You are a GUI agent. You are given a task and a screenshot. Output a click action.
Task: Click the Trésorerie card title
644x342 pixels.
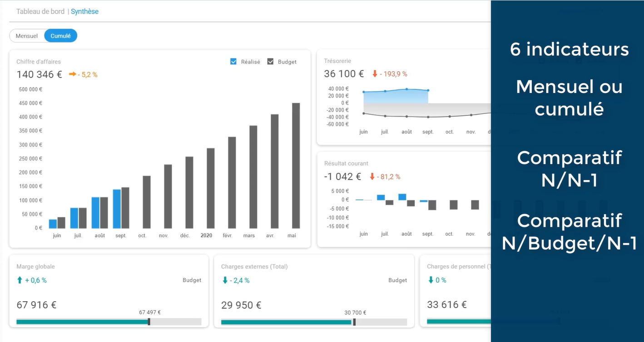click(x=337, y=61)
